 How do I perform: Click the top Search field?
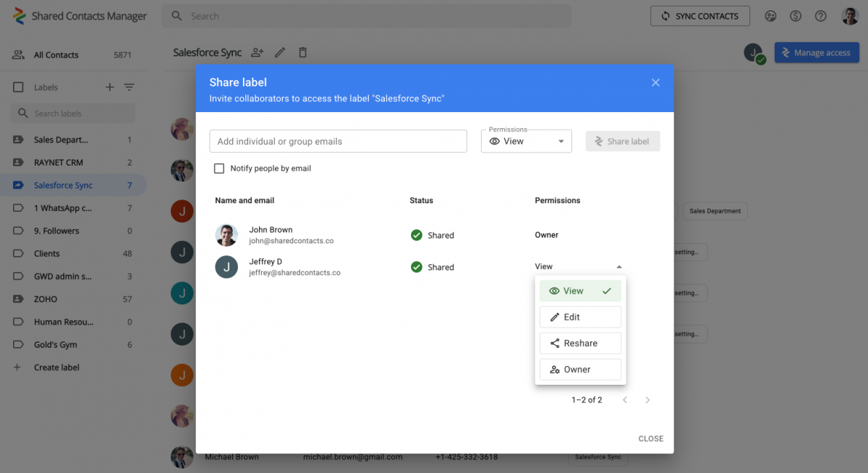click(x=366, y=16)
